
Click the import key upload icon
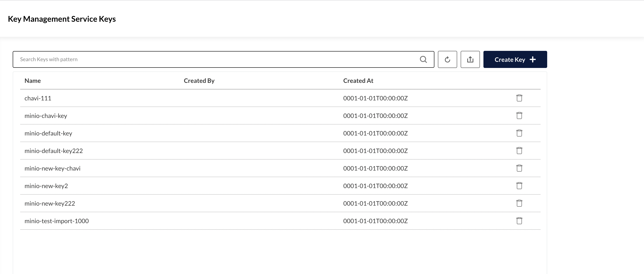point(470,60)
